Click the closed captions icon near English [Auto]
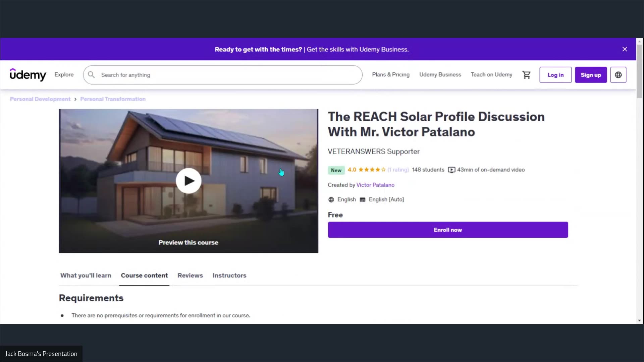The height and width of the screenshot is (362, 644). (362, 199)
